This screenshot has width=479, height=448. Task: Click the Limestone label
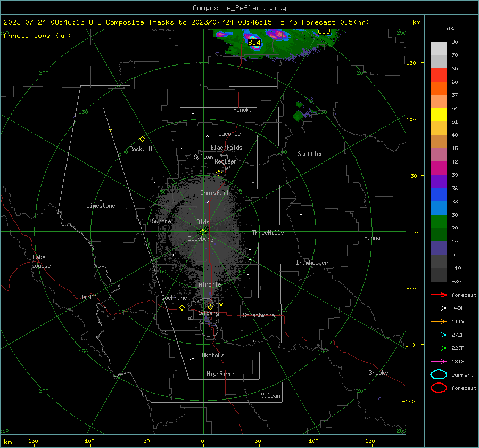[x=101, y=206]
